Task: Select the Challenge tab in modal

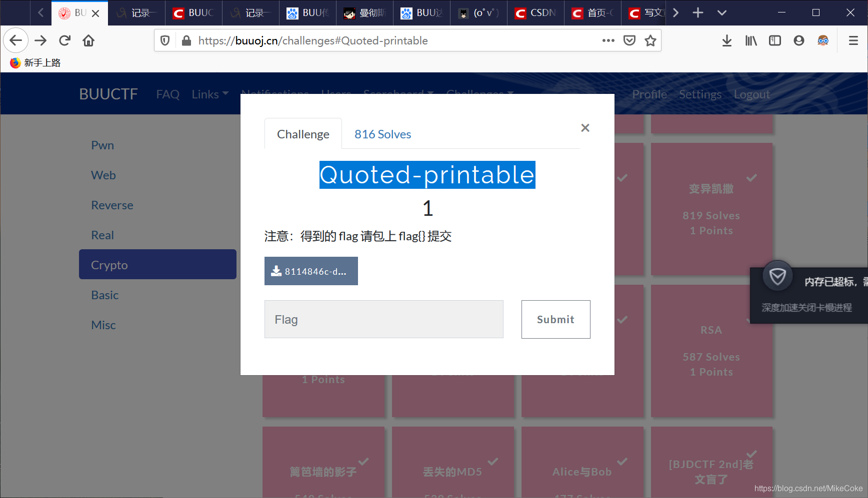Action: click(x=303, y=134)
